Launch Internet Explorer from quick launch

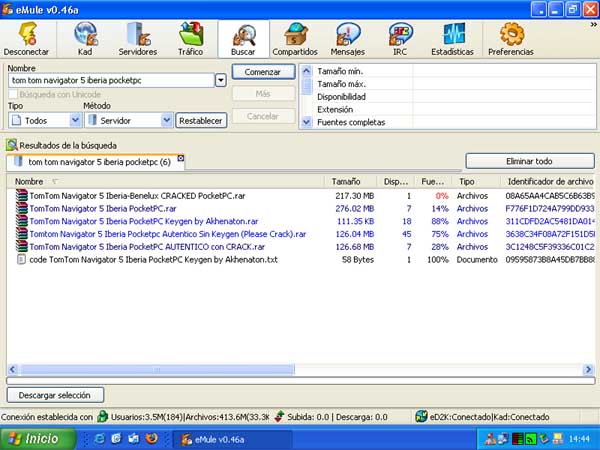(99, 439)
